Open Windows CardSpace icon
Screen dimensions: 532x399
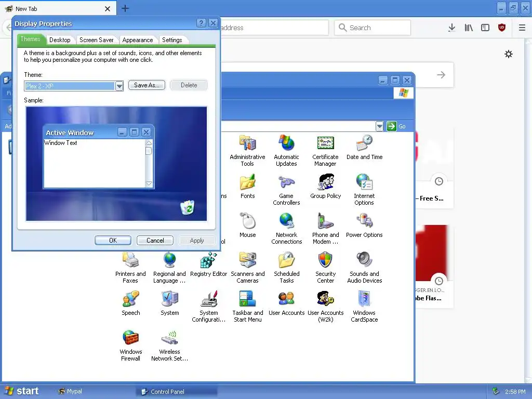coord(364,299)
